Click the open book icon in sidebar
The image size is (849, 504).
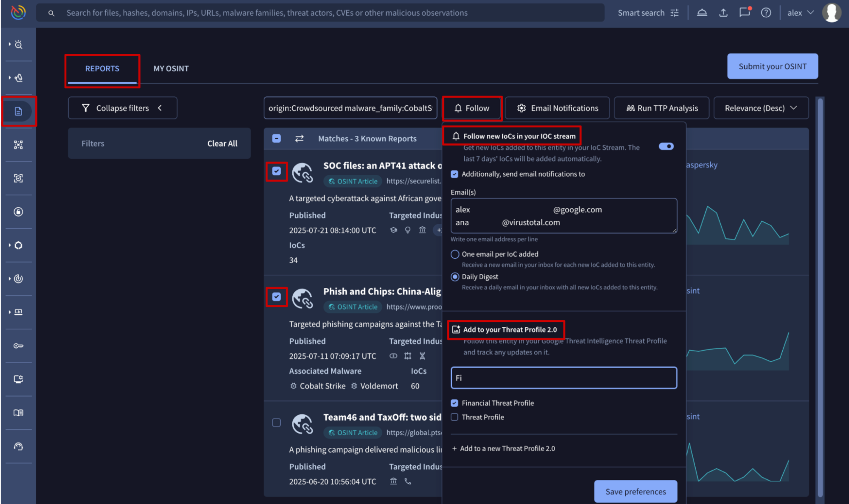click(18, 413)
